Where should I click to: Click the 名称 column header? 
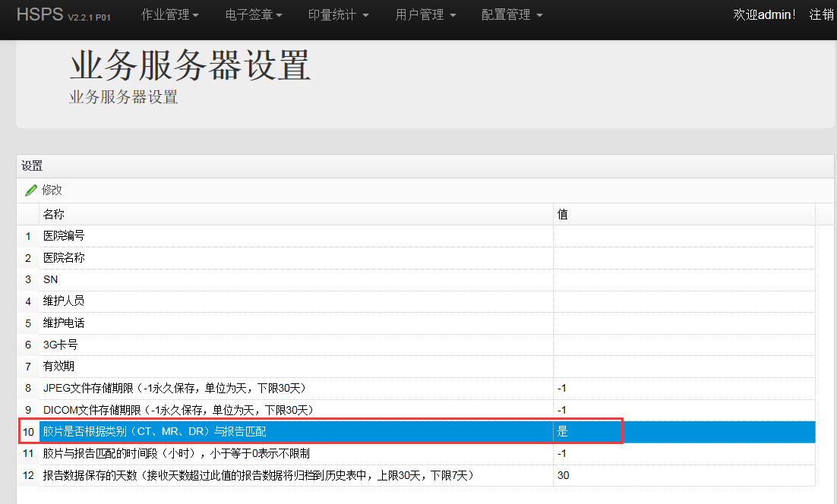pos(54,215)
